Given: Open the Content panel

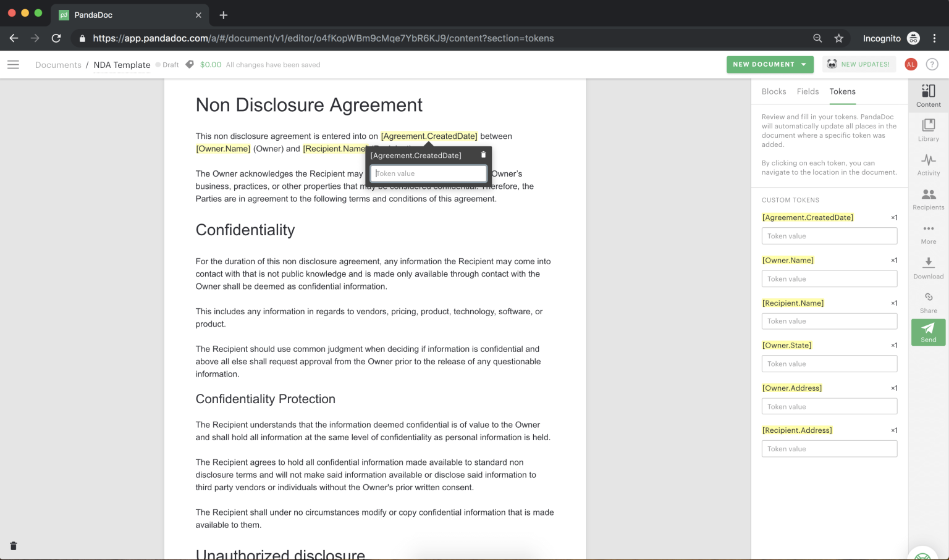Looking at the screenshot, I should 928,94.
